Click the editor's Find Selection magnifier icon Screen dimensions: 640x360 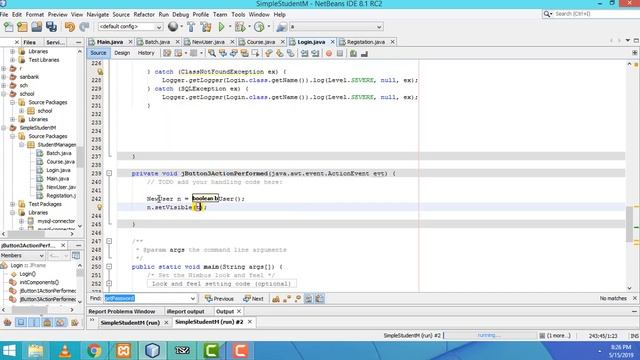click(x=211, y=53)
